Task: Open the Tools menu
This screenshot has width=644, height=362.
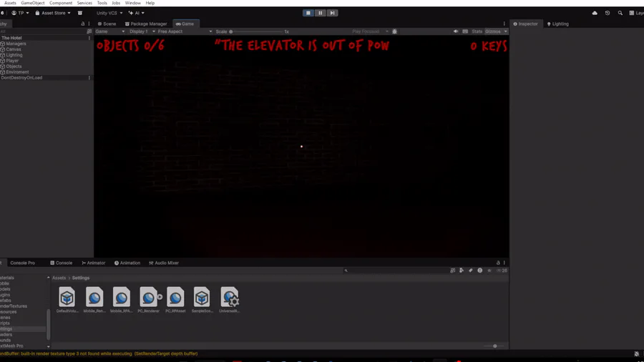Action: pos(102,3)
